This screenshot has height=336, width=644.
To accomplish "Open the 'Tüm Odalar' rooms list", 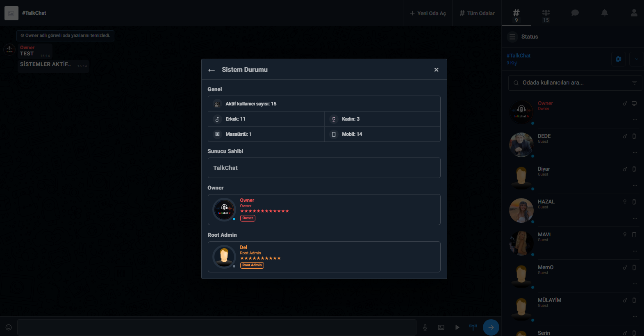I will [x=477, y=13].
